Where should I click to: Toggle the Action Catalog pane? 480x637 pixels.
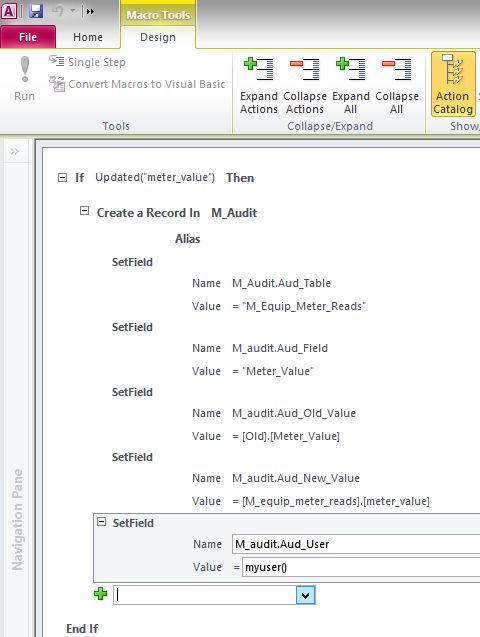coord(453,84)
